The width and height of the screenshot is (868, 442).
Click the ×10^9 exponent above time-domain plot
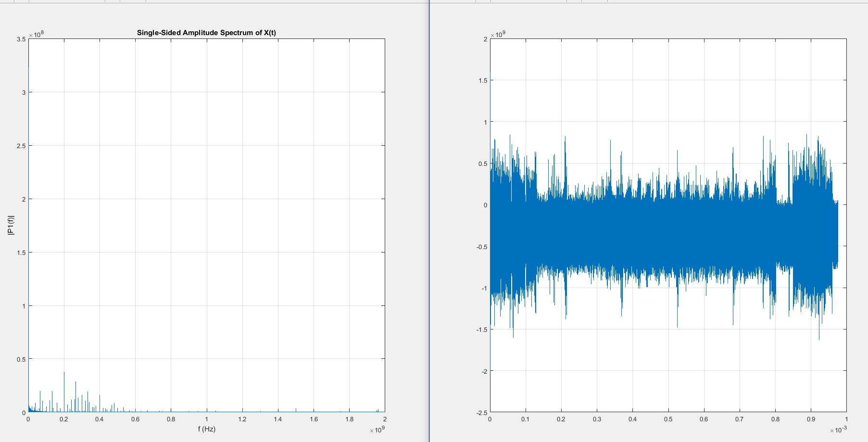click(x=498, y=35)
